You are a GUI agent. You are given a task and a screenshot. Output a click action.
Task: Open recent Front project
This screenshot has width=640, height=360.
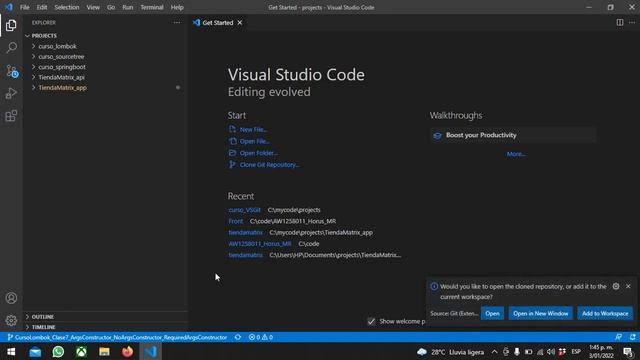click(236, 221)
